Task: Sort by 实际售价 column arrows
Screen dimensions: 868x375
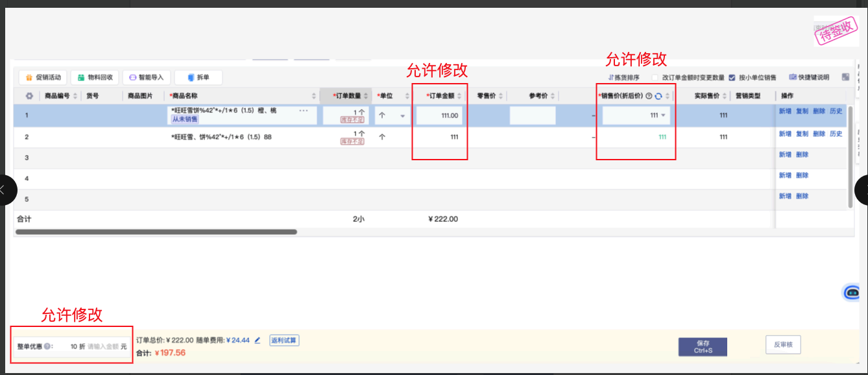Action: coord(725,96)
